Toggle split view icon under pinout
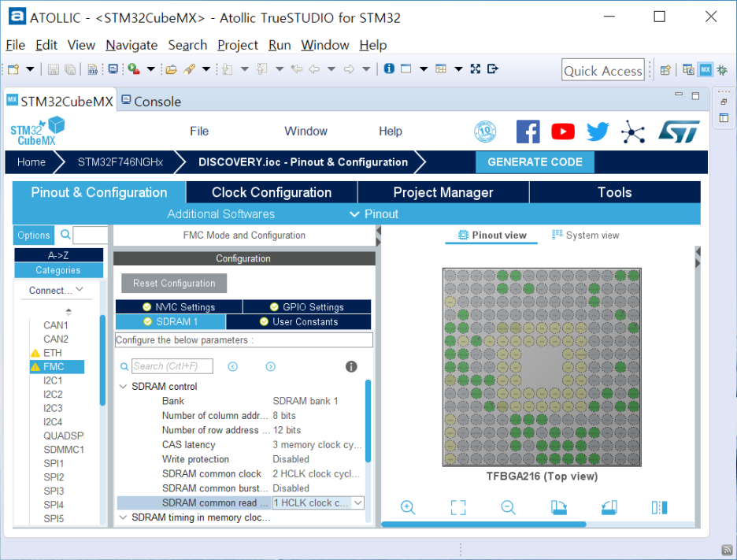 660,507
